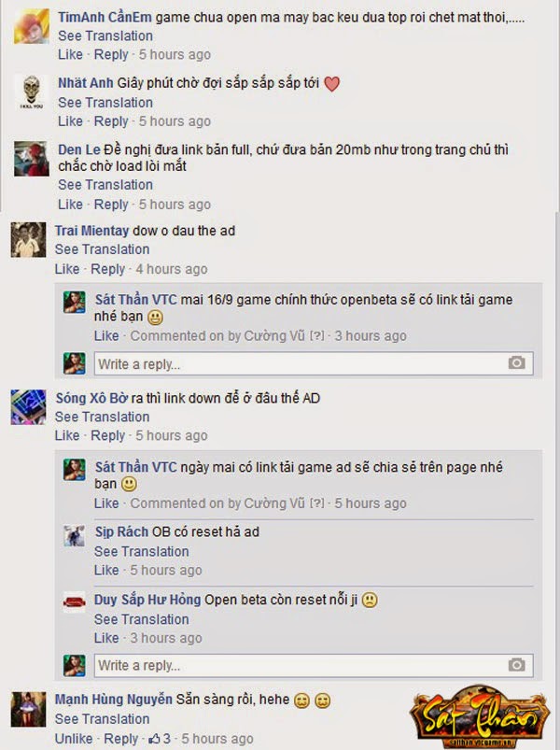
Task: See translation of Duy Sắp Hư Hỏng's reply
Action: click(142, 619)
